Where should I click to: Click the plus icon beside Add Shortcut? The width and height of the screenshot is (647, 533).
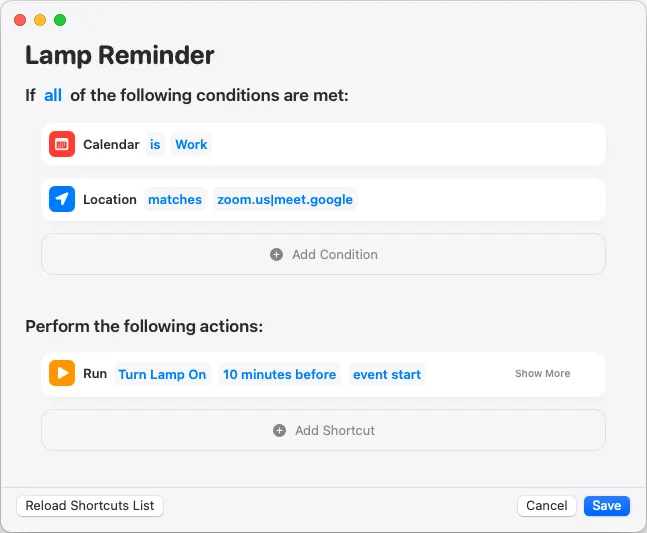279,431
